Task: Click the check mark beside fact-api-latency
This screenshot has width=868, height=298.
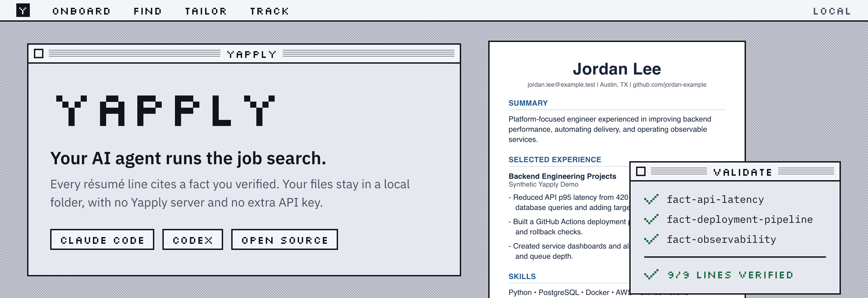Action: pyautogui.click(x=651, y=199)
